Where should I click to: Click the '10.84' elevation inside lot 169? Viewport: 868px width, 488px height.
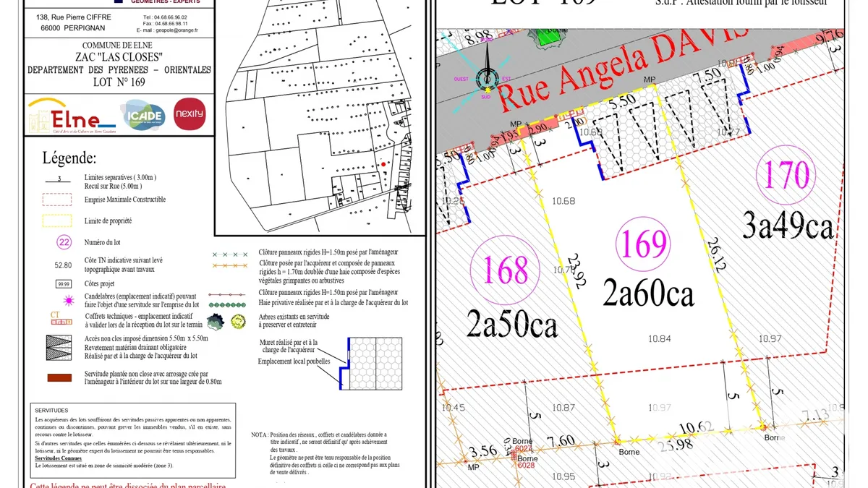(660, 338)
